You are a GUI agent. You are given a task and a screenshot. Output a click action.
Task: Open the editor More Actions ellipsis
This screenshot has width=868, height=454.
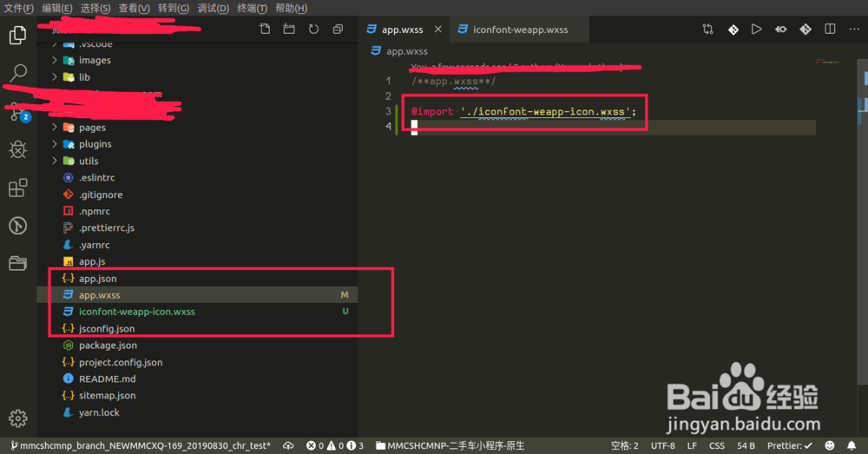(x=854, y=30)
